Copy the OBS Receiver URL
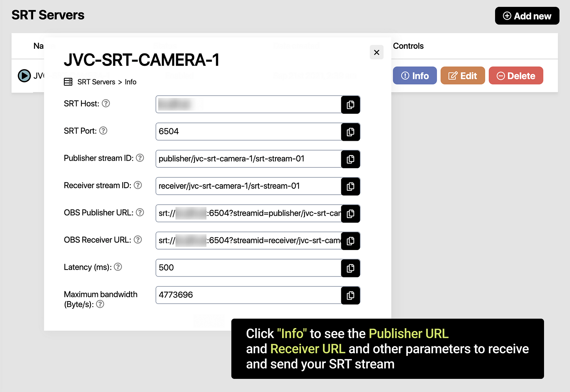Image resolution: width=570 pixels, height=392 pixels. (x=350, y=241)
